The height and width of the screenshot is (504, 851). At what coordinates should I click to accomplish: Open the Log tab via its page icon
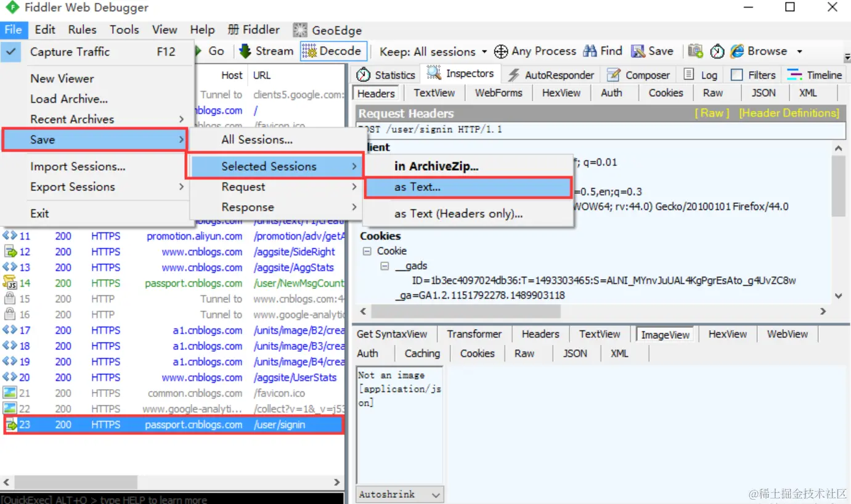pos(690,75)
